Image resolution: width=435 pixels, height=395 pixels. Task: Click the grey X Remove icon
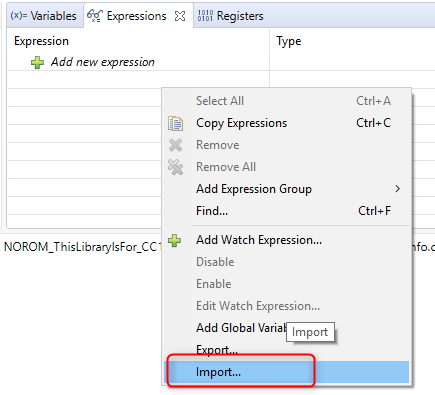click(x=175, y=145)
